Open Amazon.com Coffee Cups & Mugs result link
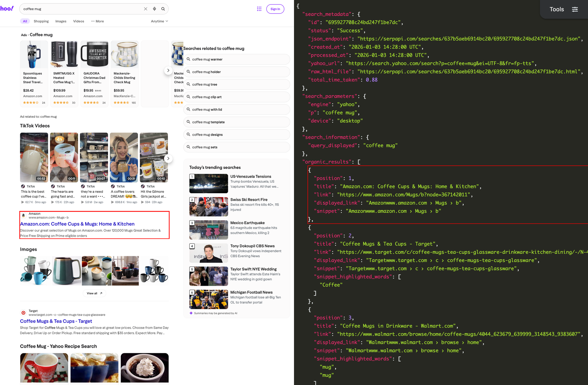 [77, 224]
